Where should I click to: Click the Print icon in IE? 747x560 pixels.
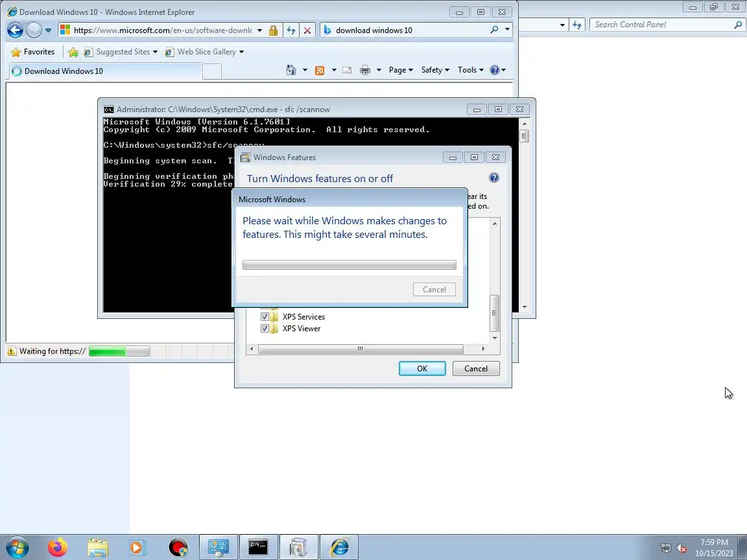coord(365,70)
